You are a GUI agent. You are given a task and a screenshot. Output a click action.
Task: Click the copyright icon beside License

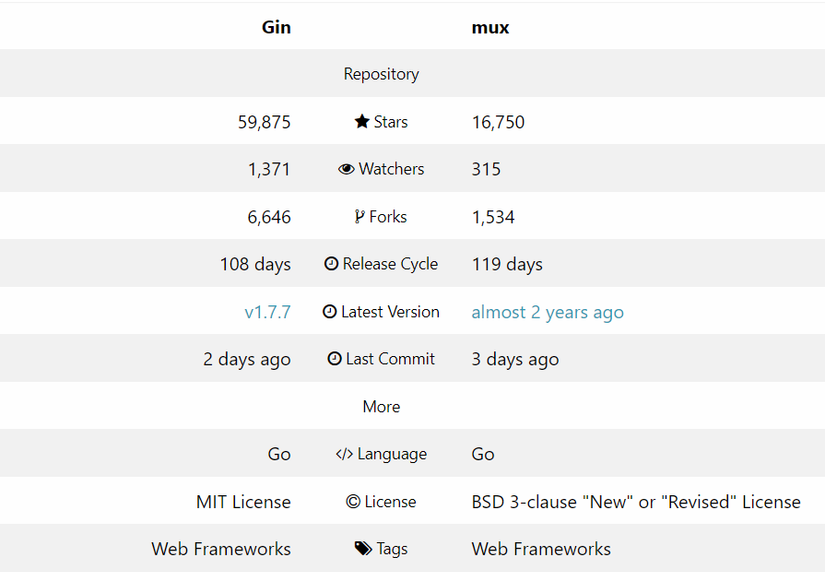point(353,502)
